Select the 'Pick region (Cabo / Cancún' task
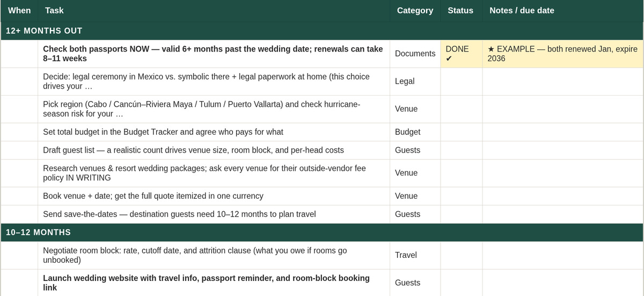The height and width of the screenshot is (296, 644). [214, 109]
